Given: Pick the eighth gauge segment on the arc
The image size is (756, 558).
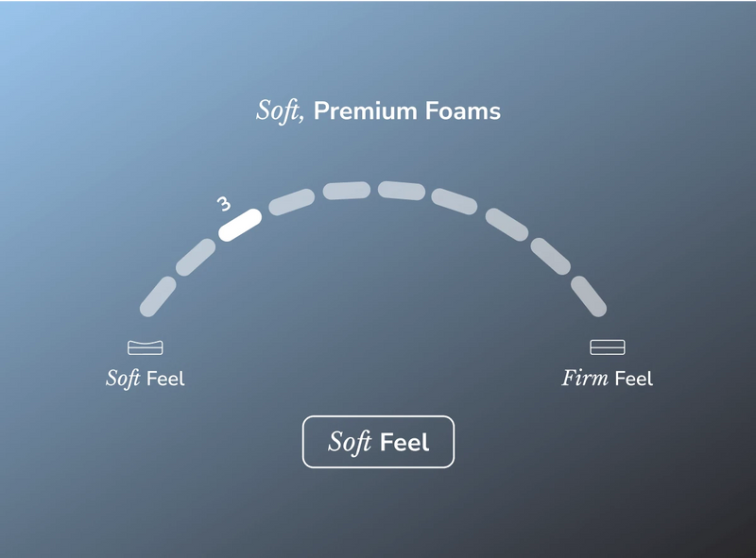Looking at the screenshot, I should tap(507, 225).
